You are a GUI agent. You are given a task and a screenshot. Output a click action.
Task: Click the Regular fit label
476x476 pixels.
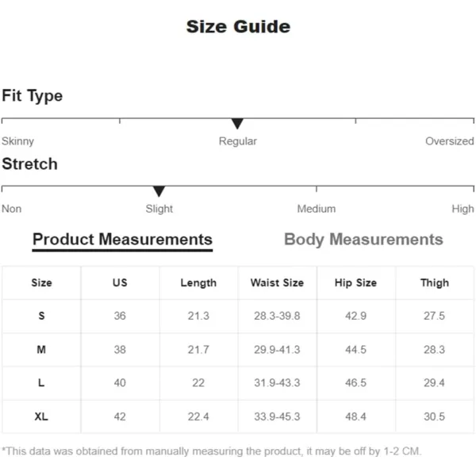click(x=238, y=141)
